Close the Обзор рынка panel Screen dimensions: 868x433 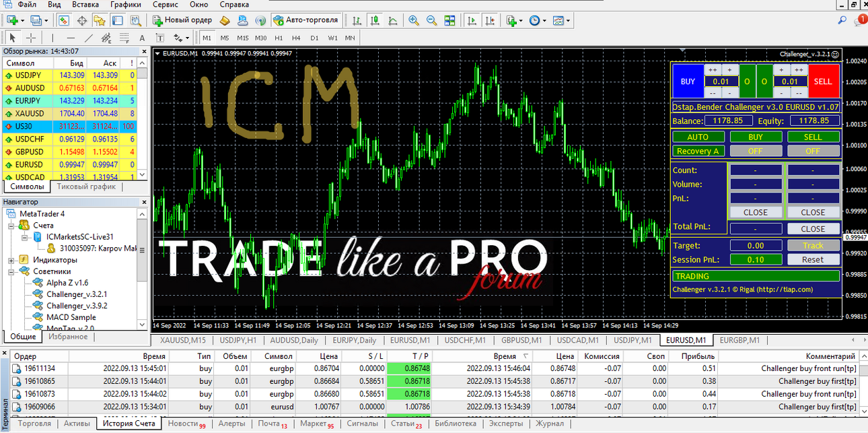pyautogui.click(x=143, y=51)
